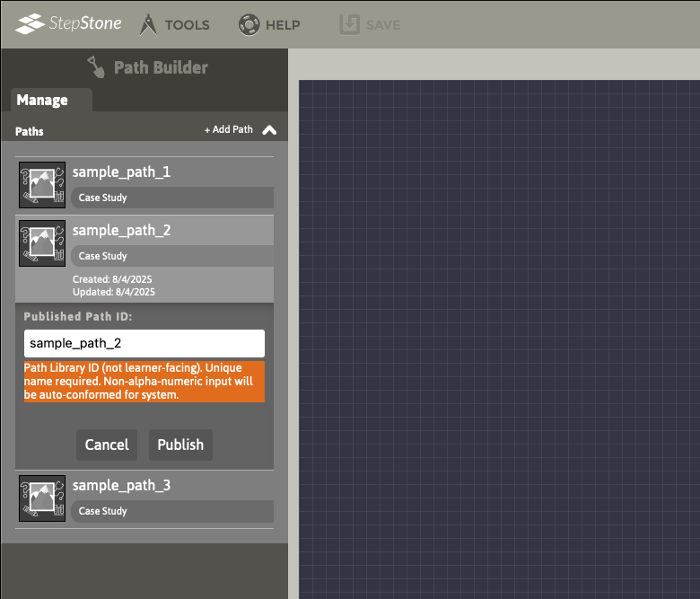Select sample_path_3 thumbnail

(42, 498)
